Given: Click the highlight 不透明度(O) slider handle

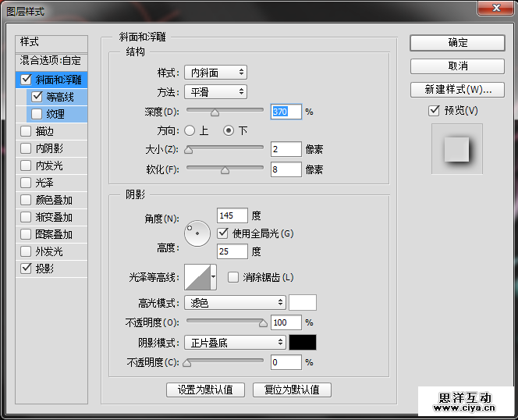Looking at the screenshot, I should pos(263,323).
